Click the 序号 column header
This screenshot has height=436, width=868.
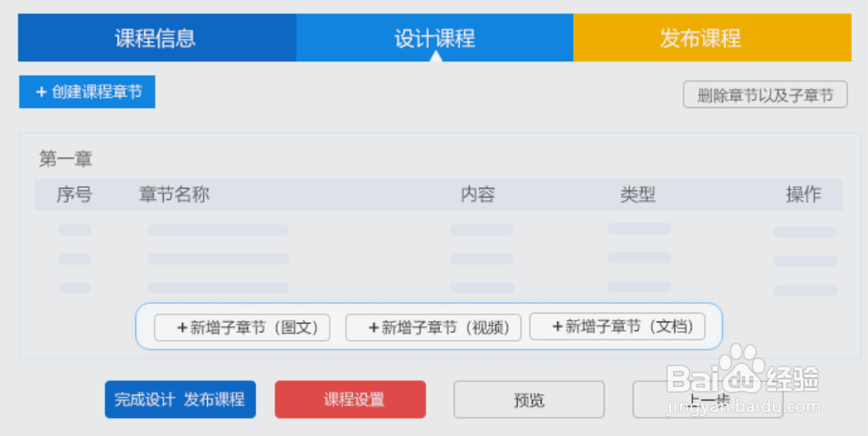[x=74, y=195]
